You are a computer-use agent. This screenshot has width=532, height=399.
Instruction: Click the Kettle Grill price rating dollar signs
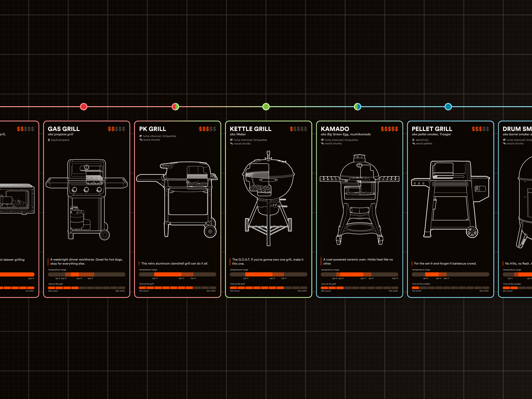click(x=298, y=129)
